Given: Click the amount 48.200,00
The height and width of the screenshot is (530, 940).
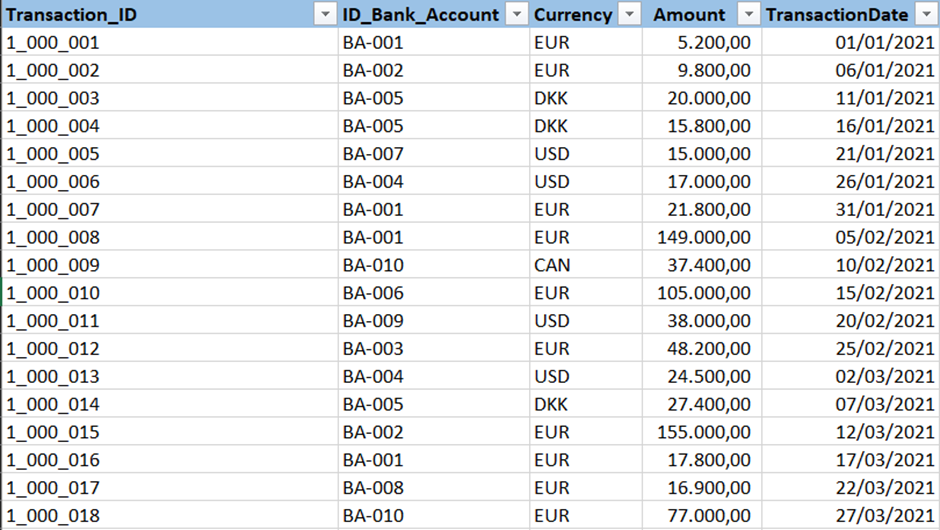Looking at the screenshot, I should pos(709,348).
